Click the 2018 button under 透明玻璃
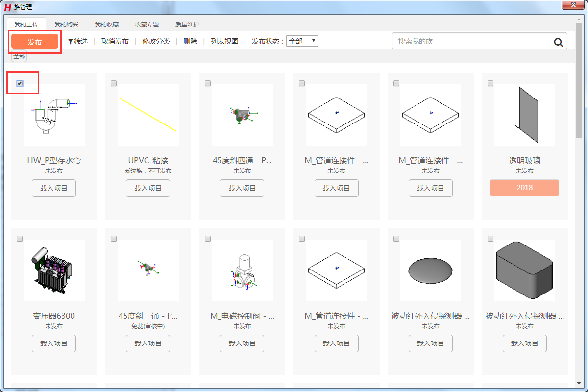 pyautogui.click(x=524, y=188)
